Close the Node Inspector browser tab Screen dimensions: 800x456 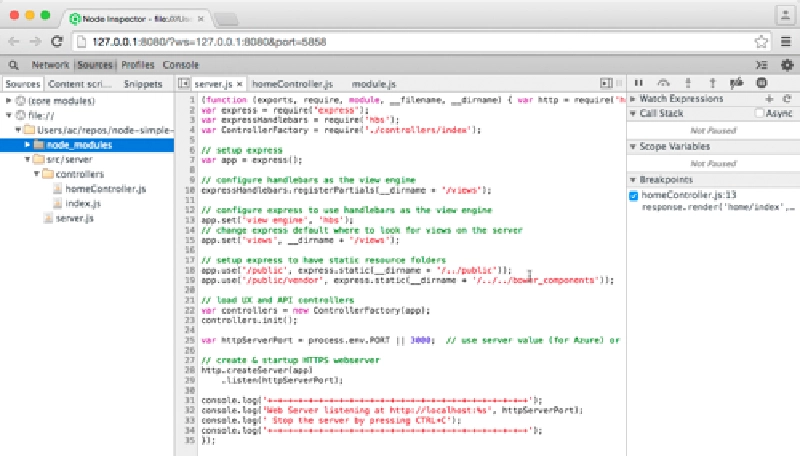click(x=201, y=19)
